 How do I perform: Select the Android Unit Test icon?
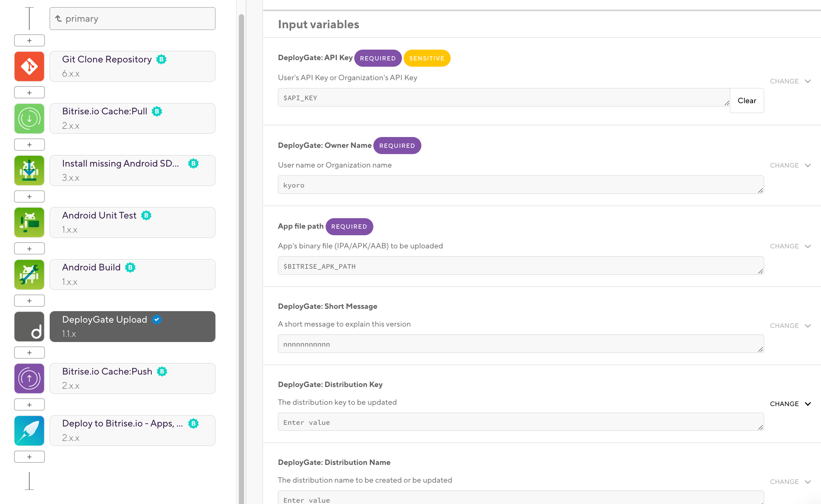tap(29, 222)
